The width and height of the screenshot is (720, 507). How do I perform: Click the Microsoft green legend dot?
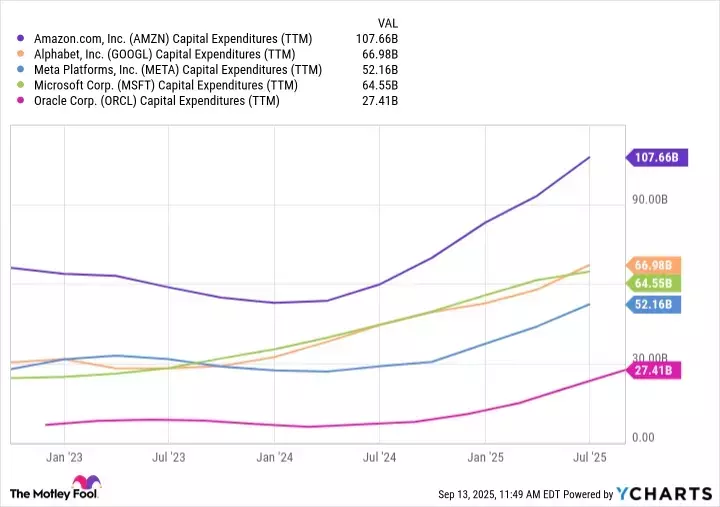click(x=21, y=86)
